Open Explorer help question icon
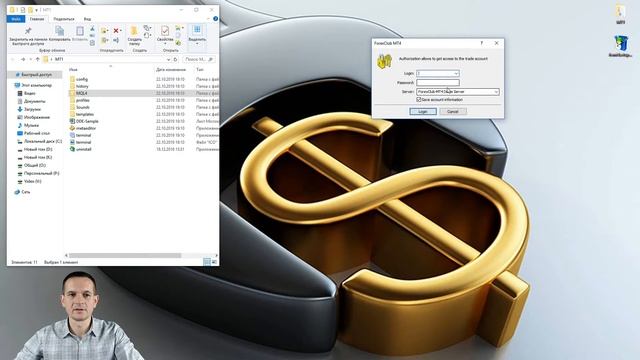The height and width of the screenshot is (360, 640). point(216,19)
